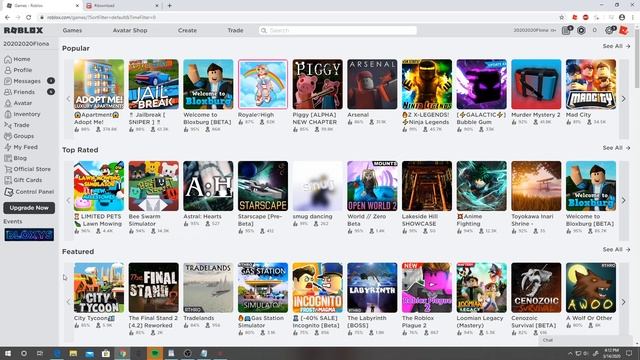Click the Robux icon in header
640x360 pixels.
(x=581, y=31)
